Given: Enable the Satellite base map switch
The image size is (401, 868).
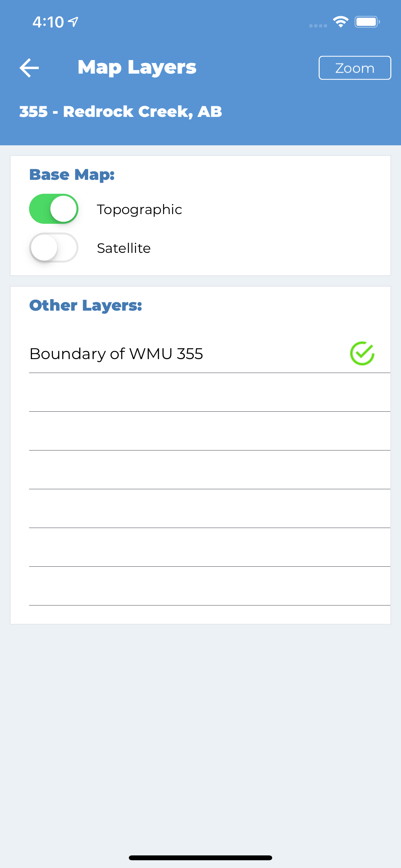Looking at the screenshot, I should tap(54, 247).
